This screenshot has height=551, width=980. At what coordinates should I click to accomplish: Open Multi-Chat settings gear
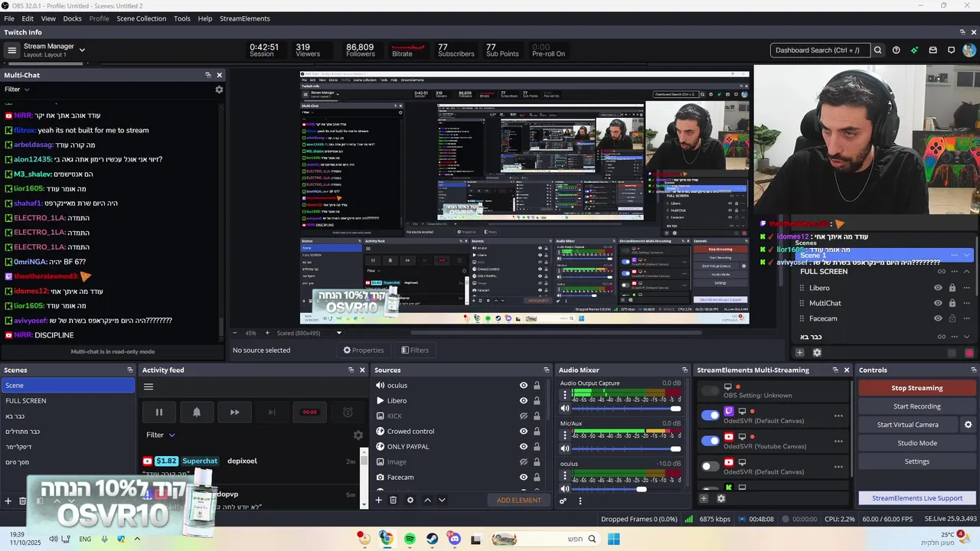coord(219,90)
